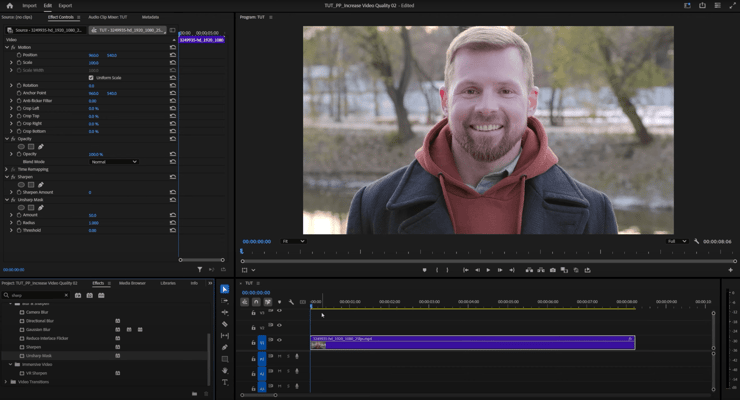Switch to the Libraries tab
Viewport: 740px width, 400px height.
coord(168,283)
